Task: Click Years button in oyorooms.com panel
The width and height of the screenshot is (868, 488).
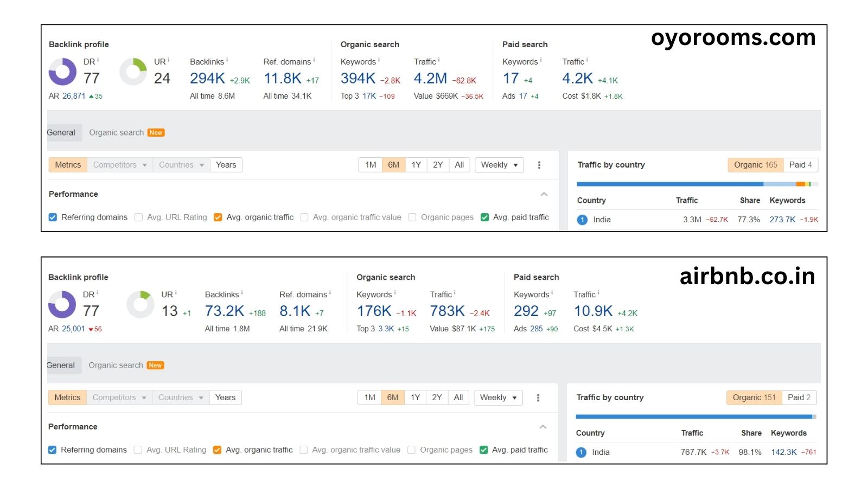Action: (x=226, y=165)
